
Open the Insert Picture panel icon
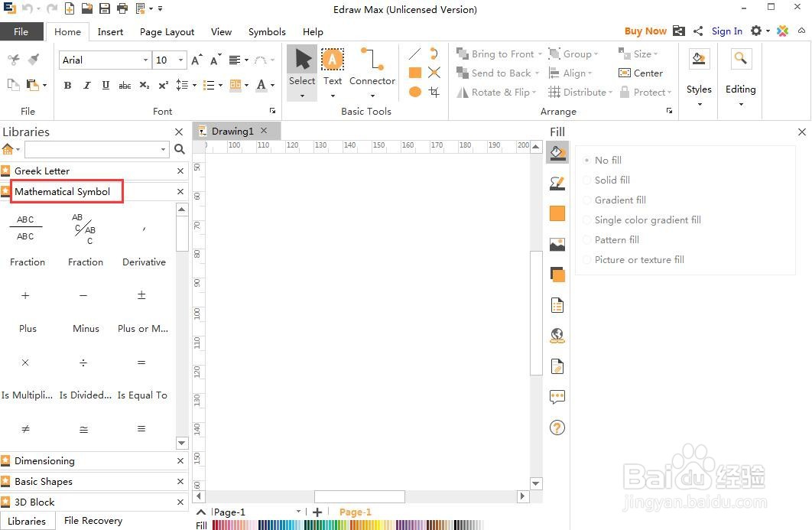557,244
